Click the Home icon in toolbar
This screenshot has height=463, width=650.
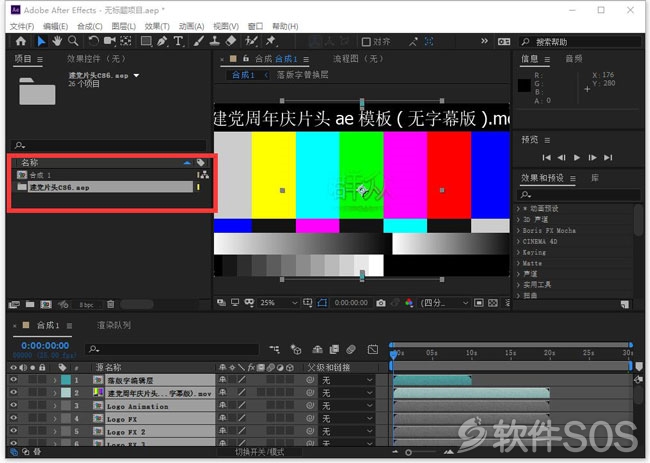[x=20, y=41]
